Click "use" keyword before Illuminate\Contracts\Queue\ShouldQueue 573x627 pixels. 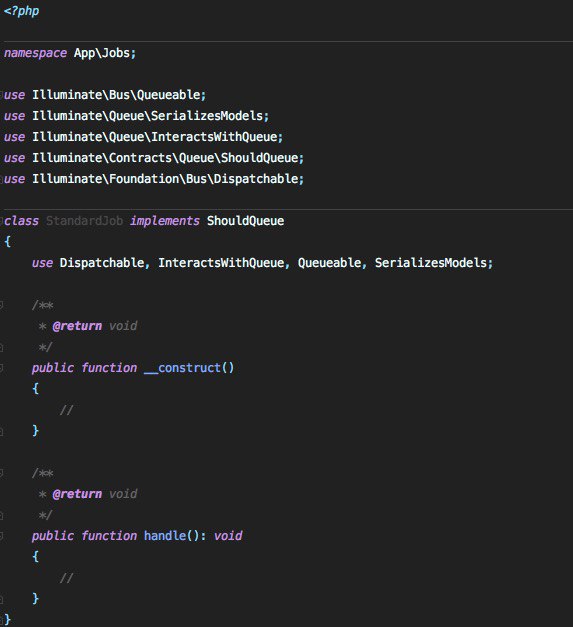point(14,158)
